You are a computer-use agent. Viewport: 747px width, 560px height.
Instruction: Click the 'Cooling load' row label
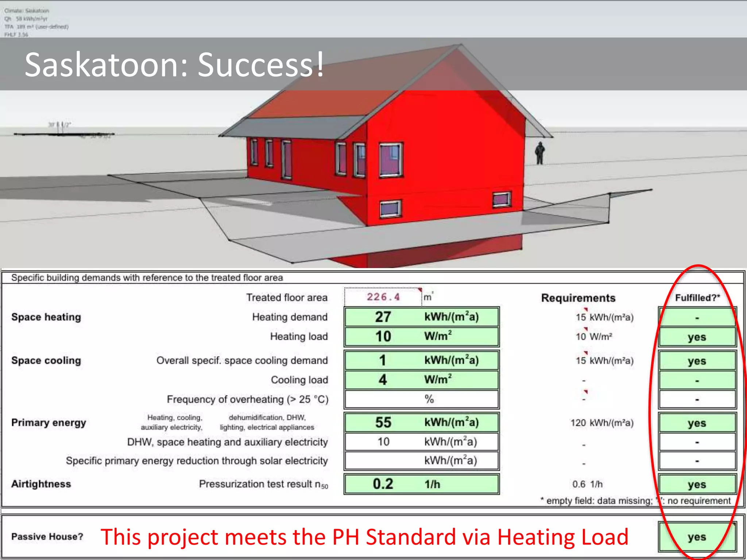point(299,380)
